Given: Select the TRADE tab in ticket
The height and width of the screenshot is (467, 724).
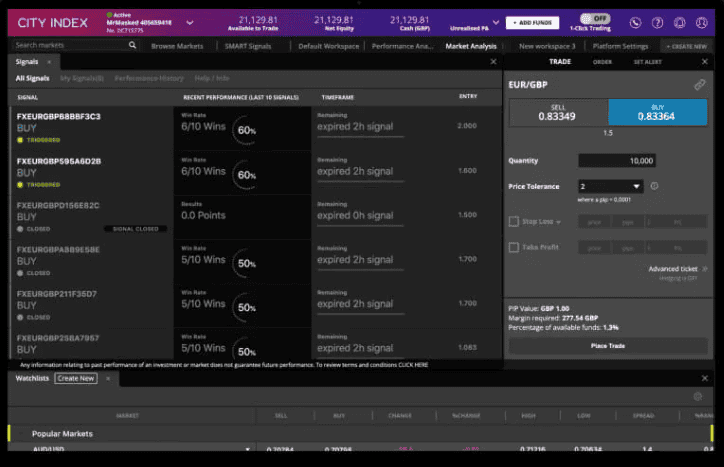Looking at the screenshot, I should [560, 61].
